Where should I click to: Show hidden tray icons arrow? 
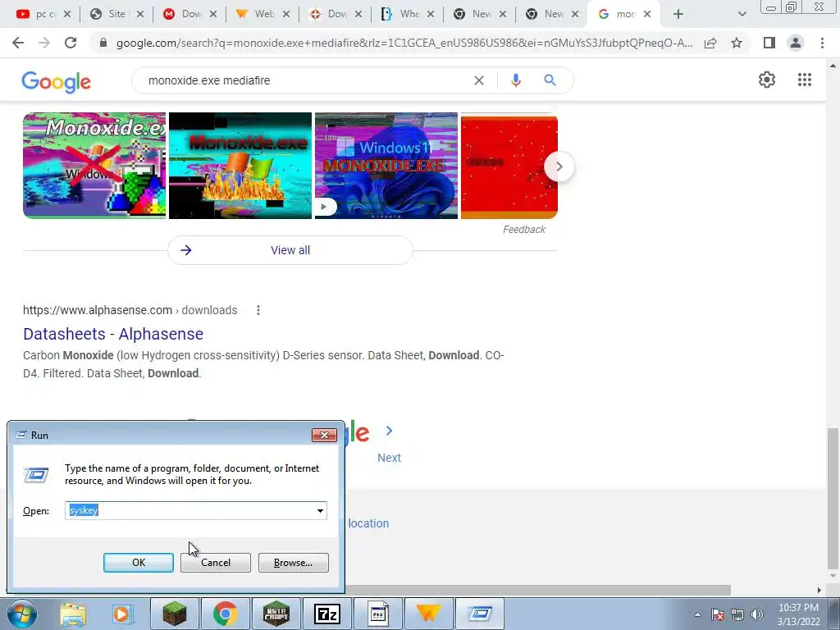[697, 614]
